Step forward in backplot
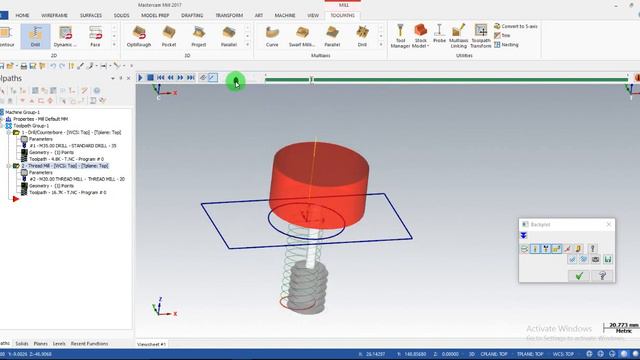This screenshot has height=360, width=640. (180, 78)
